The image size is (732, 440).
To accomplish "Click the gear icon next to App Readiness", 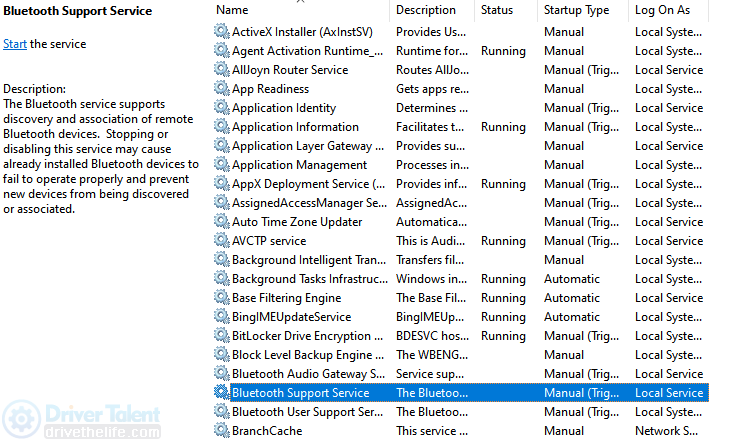I will tap(221, 89).
